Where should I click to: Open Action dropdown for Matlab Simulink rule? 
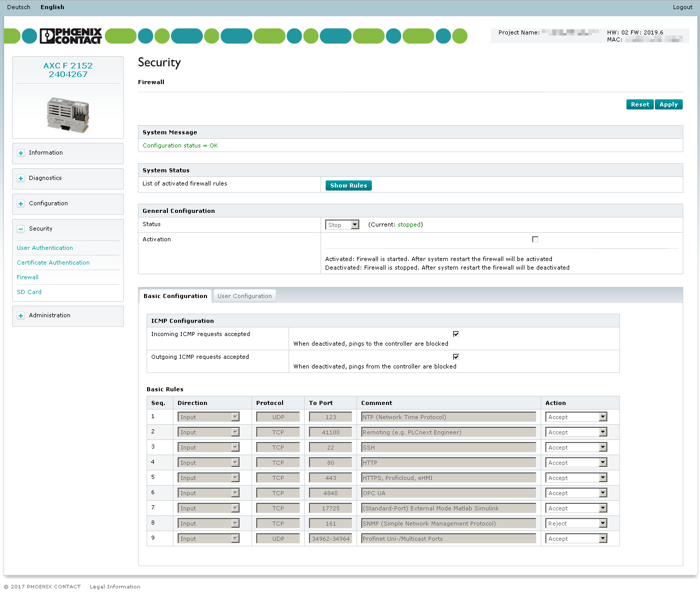pyautogui.click(x=576, y=508)
